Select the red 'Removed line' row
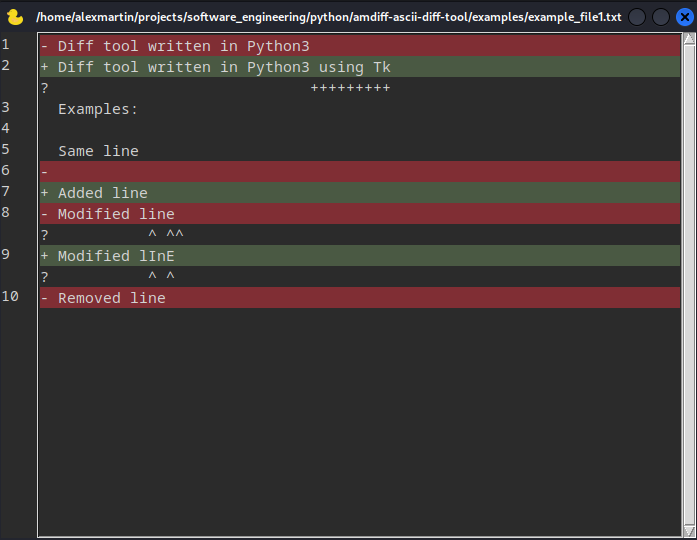The height and width of the screenshot is (540, 697). pos(360,297)
